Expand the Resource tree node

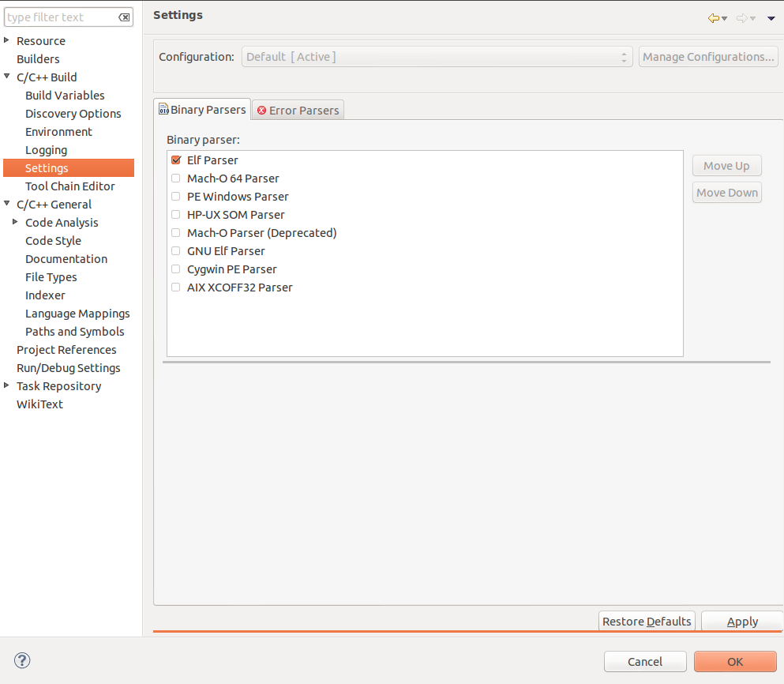point(6,40)
